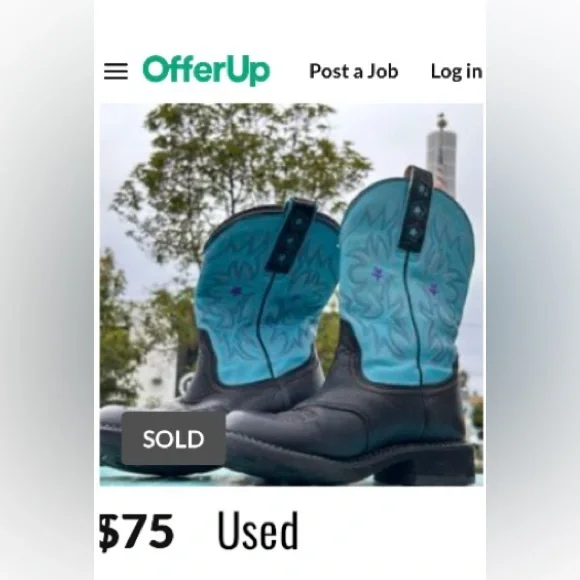580x580 pixels.
Task: Click the Log in link
Action: [456, 71]
